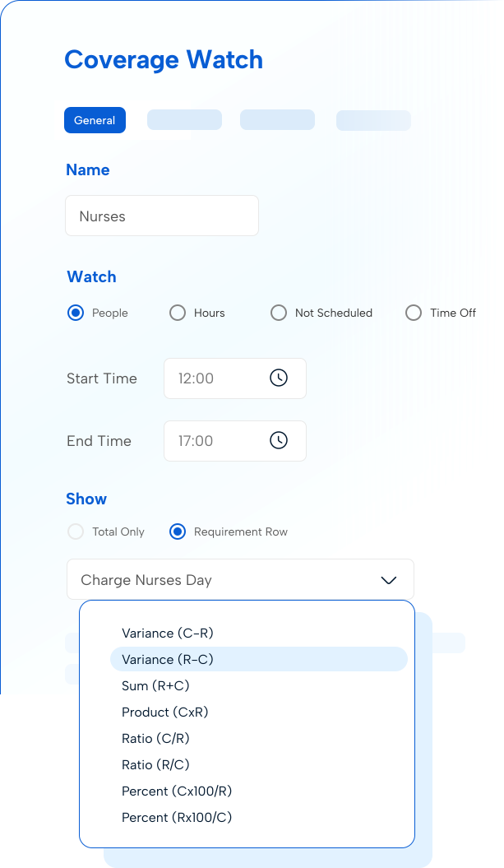Select the People watch option

point(75,313)
